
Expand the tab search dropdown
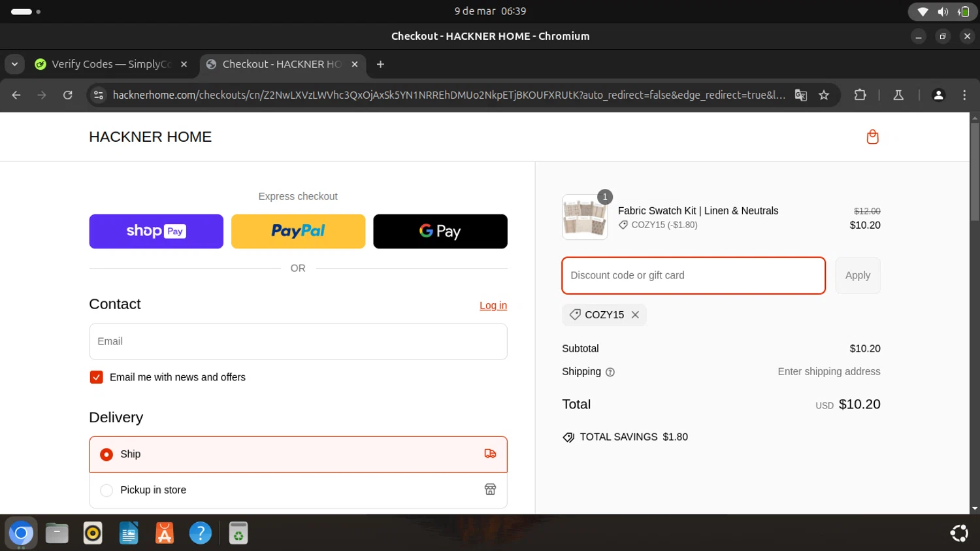[14, 64]
